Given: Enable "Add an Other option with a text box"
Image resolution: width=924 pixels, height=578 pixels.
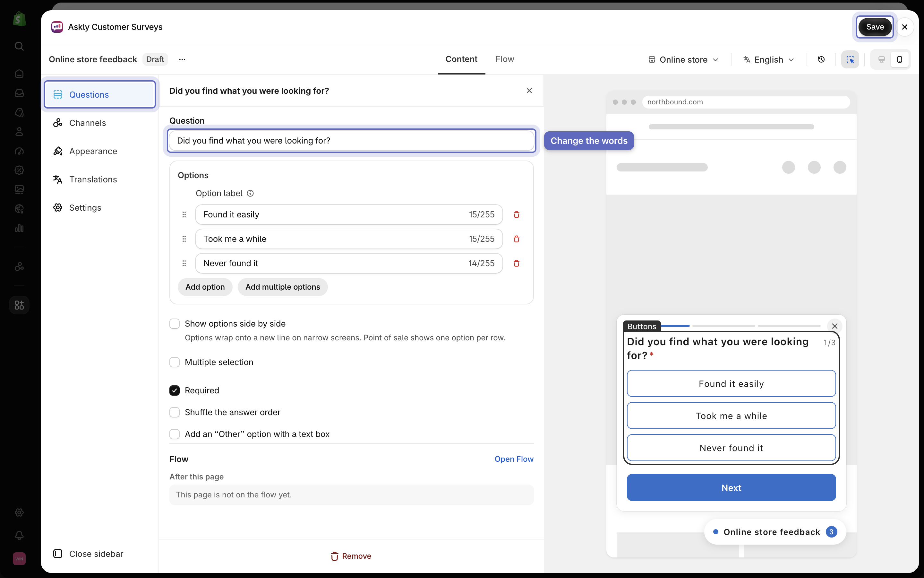Looking at the screenshot, I should 175,434.
